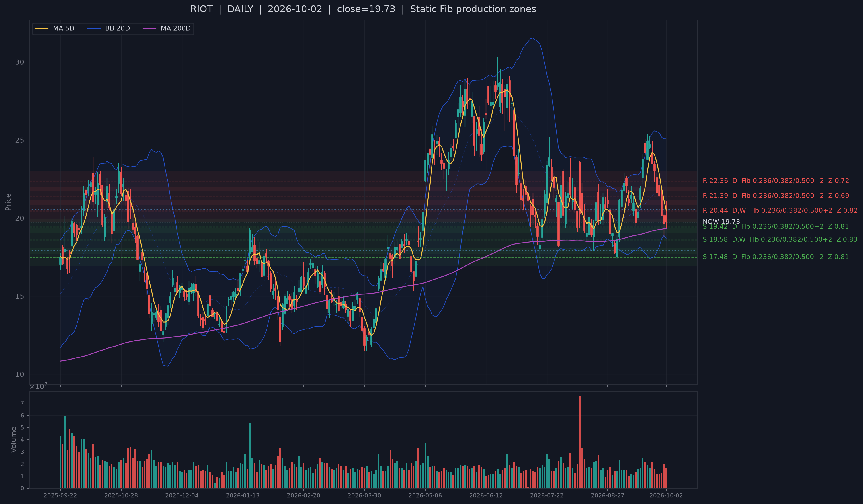863x504 pixels.
Task: Click the NOW 19.73 price label
Action: (x=721, y=222)
